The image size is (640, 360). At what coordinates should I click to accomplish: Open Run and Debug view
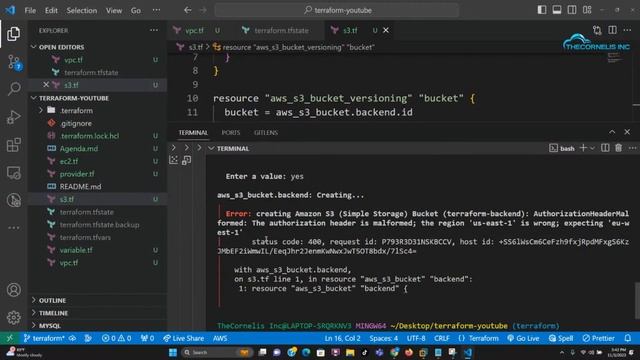(13, 117)
